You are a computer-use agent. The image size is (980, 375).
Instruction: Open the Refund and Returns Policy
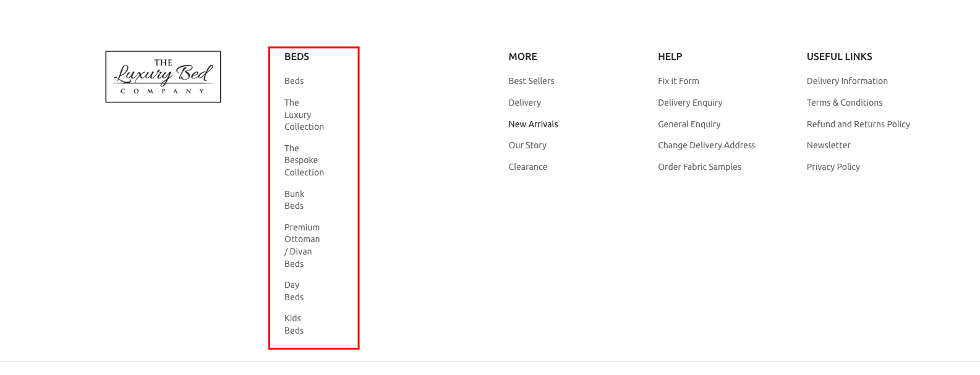pos(858,124)
